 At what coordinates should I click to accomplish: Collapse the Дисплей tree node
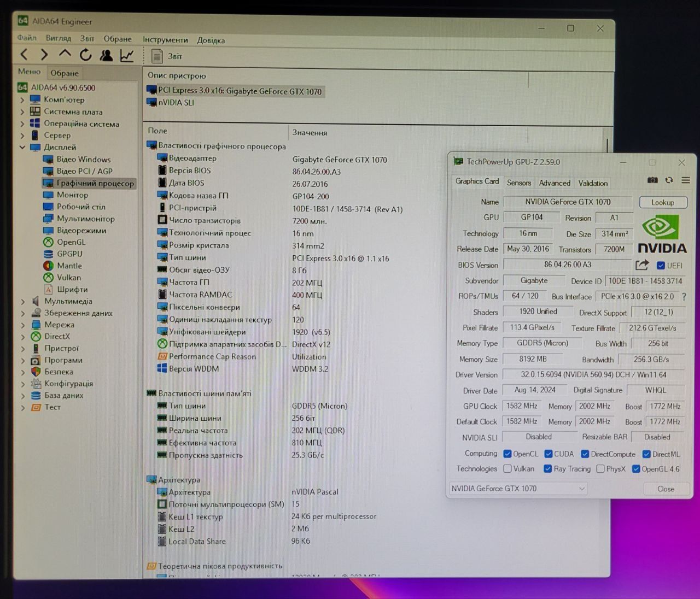coord(22,148)
